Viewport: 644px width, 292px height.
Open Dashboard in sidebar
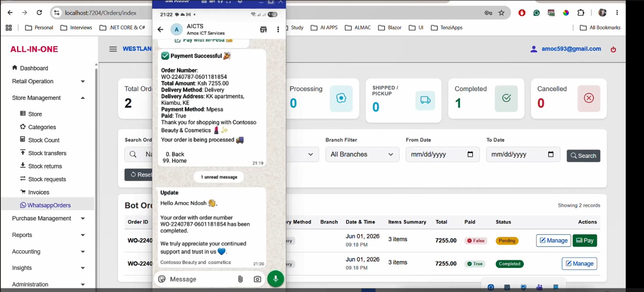[x=30, y=68]
